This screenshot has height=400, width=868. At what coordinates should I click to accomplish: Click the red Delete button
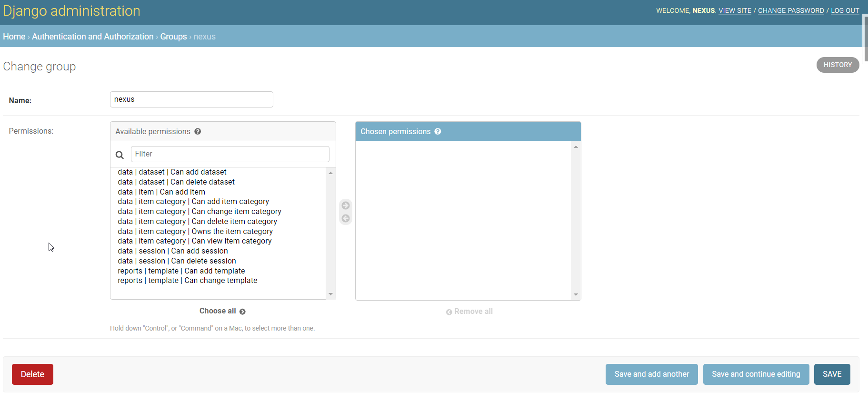pyautogui.click(x=32, y=374)
